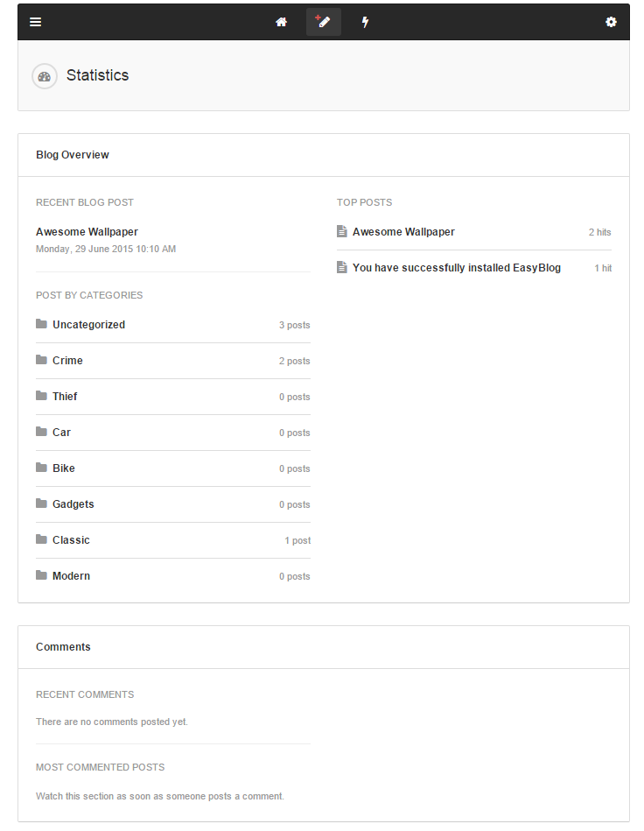644x831 pixels.
Task: Click the '2 posts' count for Crime
Action: (295, 361)
